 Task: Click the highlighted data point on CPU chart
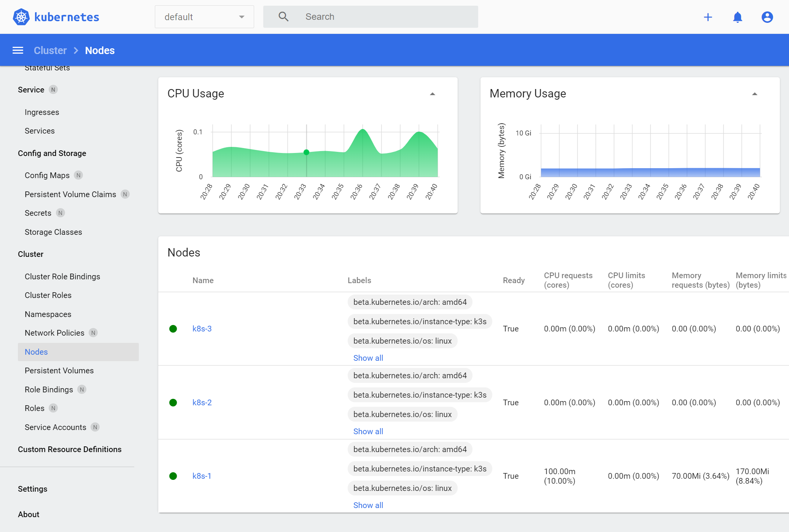(306, 153)
